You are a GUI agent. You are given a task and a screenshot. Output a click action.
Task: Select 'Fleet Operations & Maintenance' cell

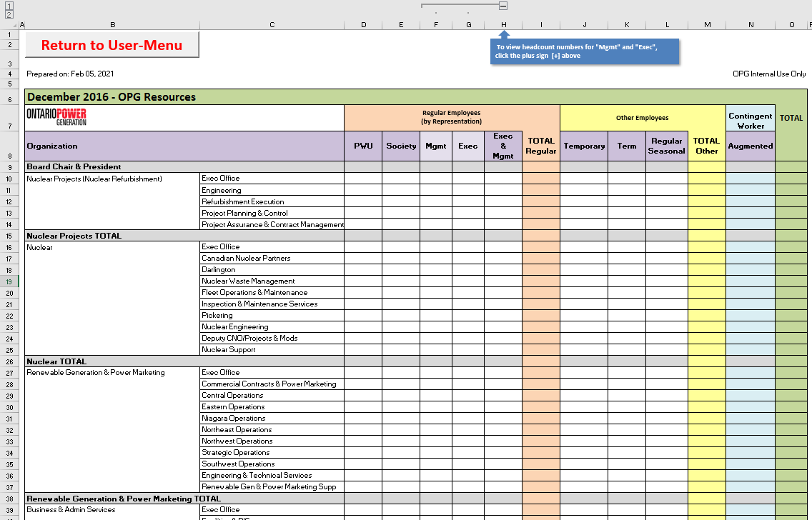[x=272, y=292]
